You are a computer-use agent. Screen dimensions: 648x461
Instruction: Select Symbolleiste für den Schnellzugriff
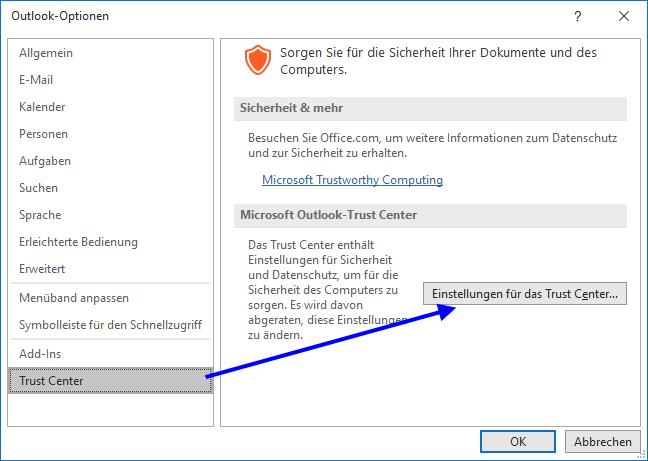pyautogui.click(x=110, y=325)
